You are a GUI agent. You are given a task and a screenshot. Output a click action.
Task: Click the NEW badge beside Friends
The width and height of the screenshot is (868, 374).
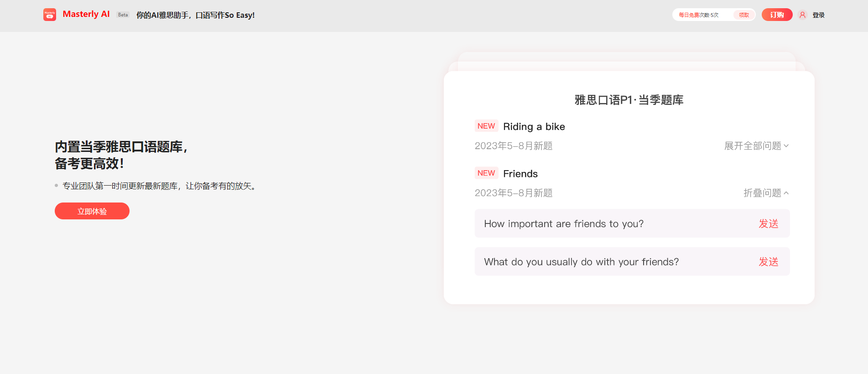click(x=486, y=173)
